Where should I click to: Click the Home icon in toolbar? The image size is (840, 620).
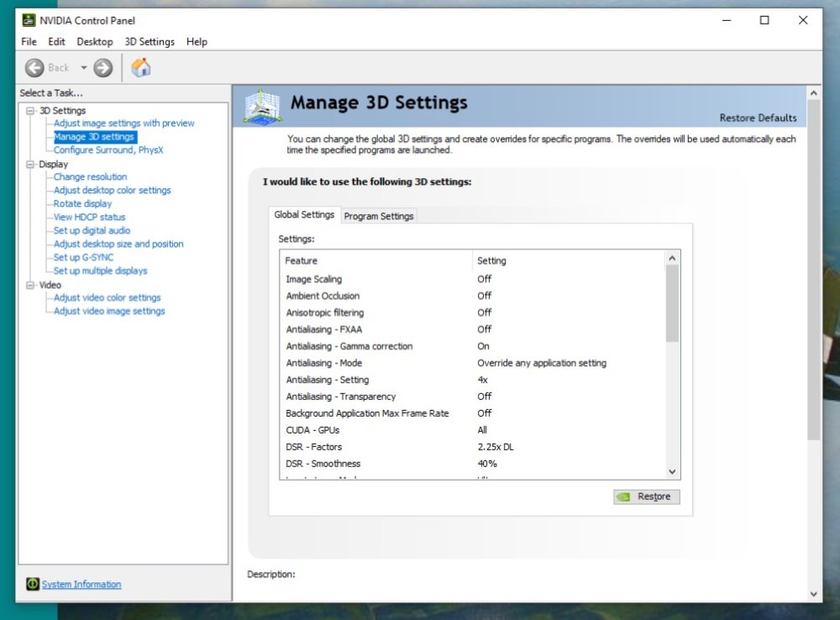(141, 67)
